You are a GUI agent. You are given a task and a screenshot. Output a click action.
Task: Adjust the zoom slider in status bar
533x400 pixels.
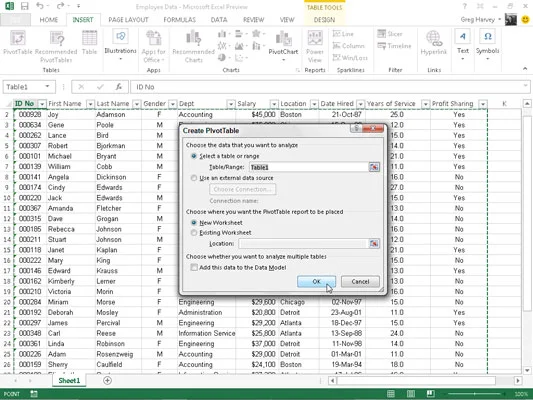[475, 394]
